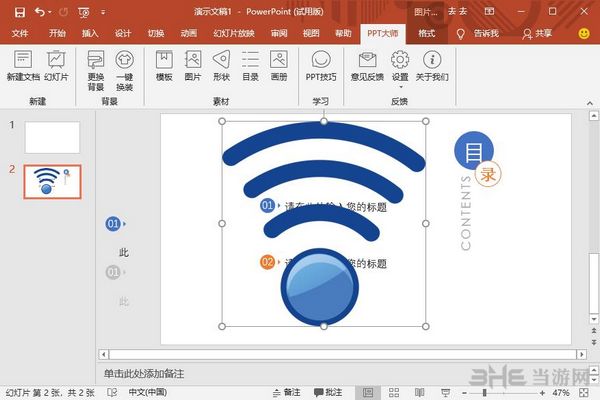Open the 文件 menu tab
600x400 pixels.
coord(20,33)
